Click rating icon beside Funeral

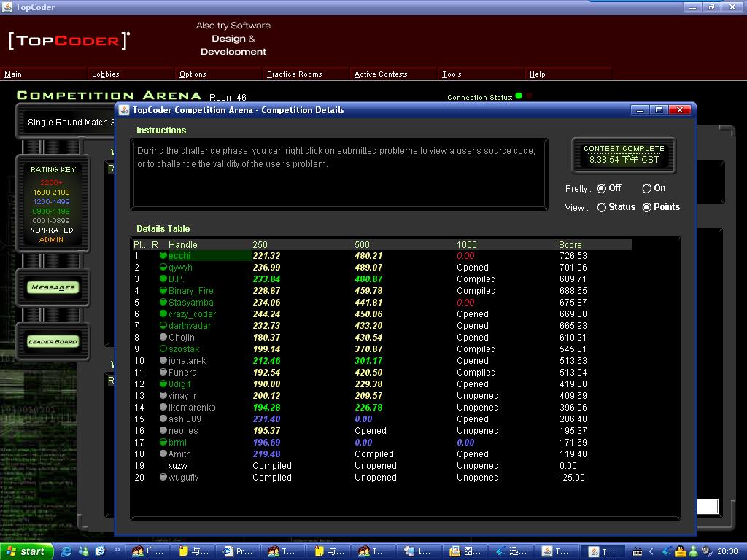click(163, 373)
